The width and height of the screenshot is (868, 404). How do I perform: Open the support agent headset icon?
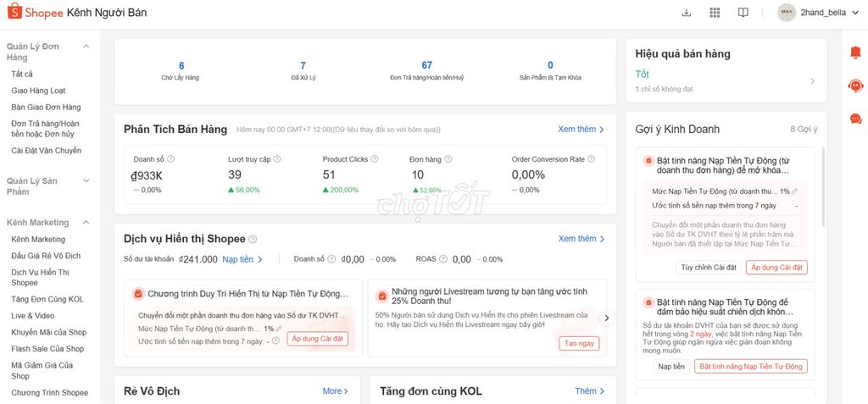point(856,86)
